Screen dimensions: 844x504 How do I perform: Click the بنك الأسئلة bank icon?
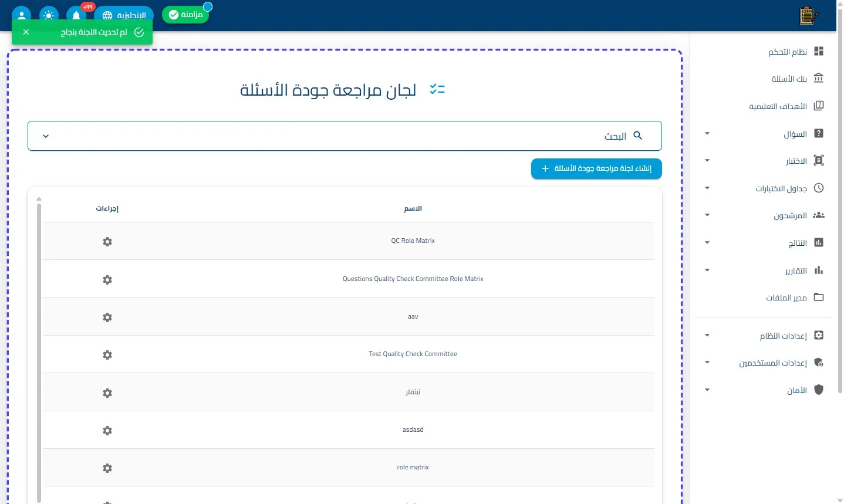click(819, 78)
